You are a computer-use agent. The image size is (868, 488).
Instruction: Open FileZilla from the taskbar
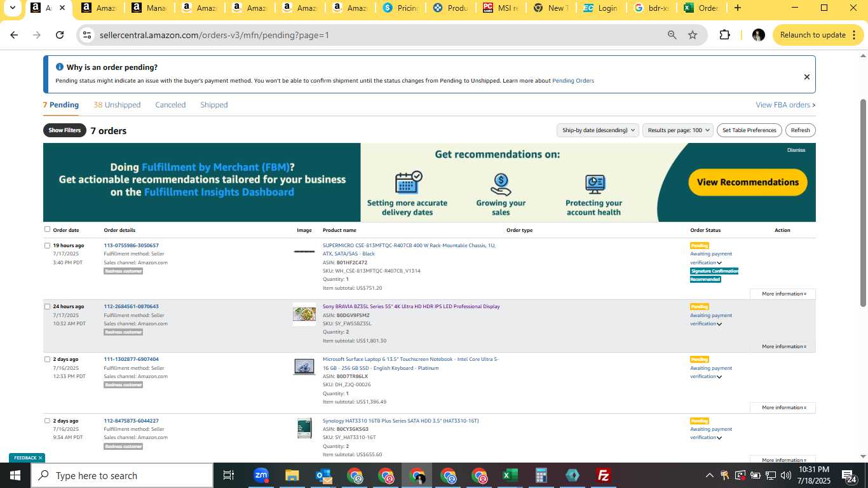pyautogui.click(x=603, y=475)
